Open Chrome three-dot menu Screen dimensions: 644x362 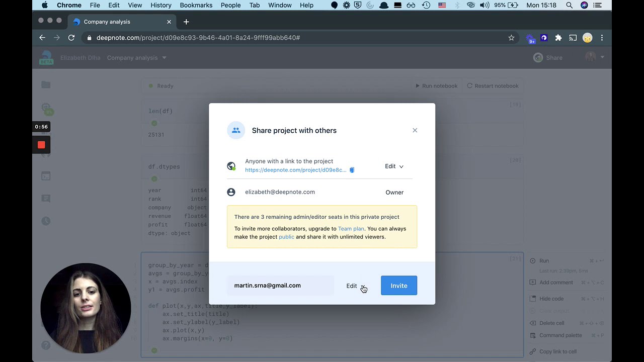coord(602,38)
